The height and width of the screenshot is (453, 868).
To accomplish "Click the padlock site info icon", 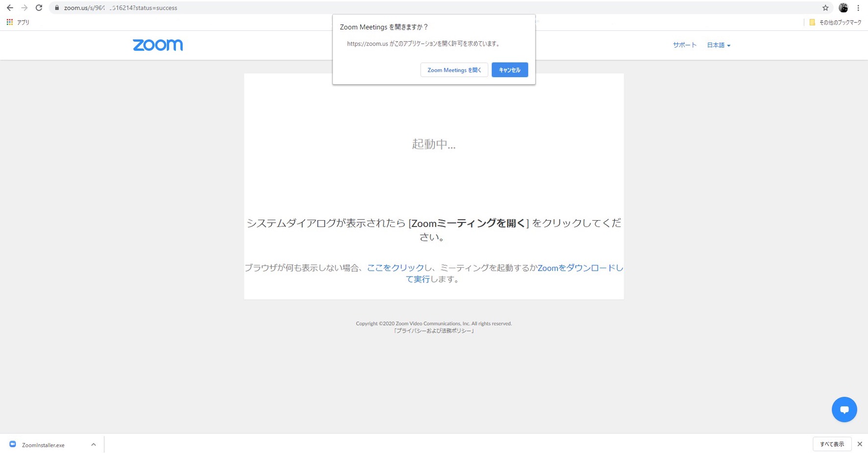I will 57,8.
